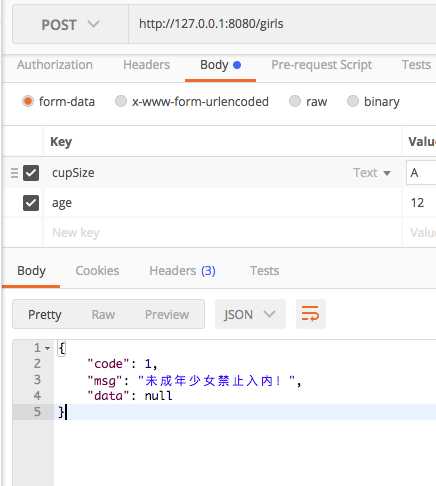Choose the binary body option
The width and height of the screenshot is (436, 486).
point(353,101)
